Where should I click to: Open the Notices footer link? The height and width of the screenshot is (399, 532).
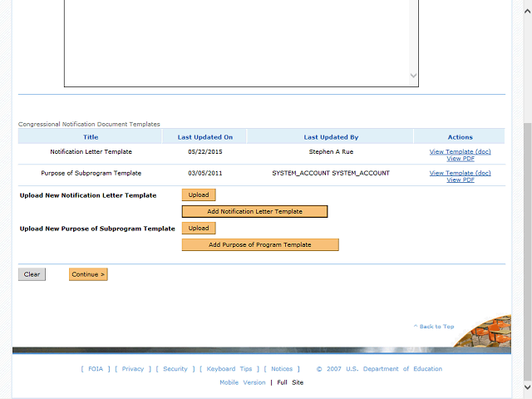[282, 369]
